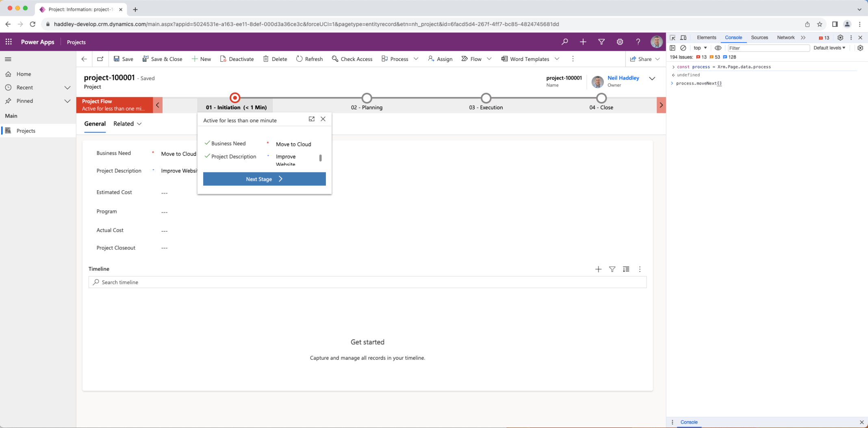Click the Program field value
This screenshot has height=428, width=868.
tap(164, 212)
